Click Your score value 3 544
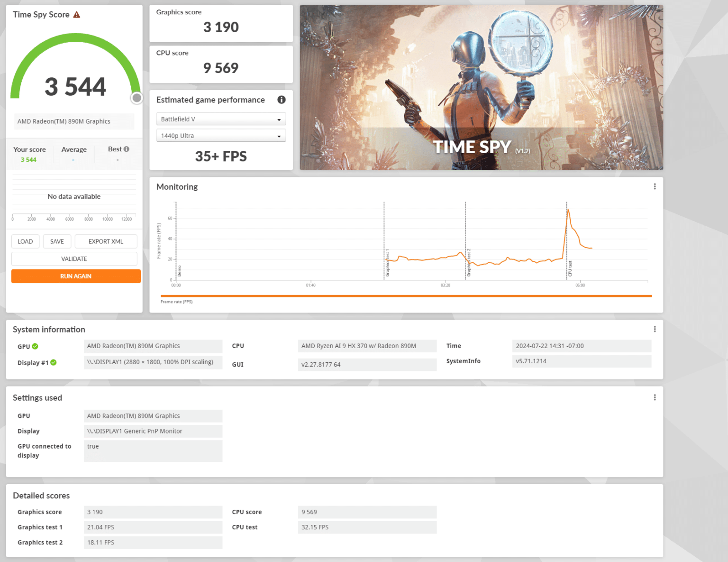The width and height of the screenshot is (728, 562). pyautogui.click(x=28, y=160)
